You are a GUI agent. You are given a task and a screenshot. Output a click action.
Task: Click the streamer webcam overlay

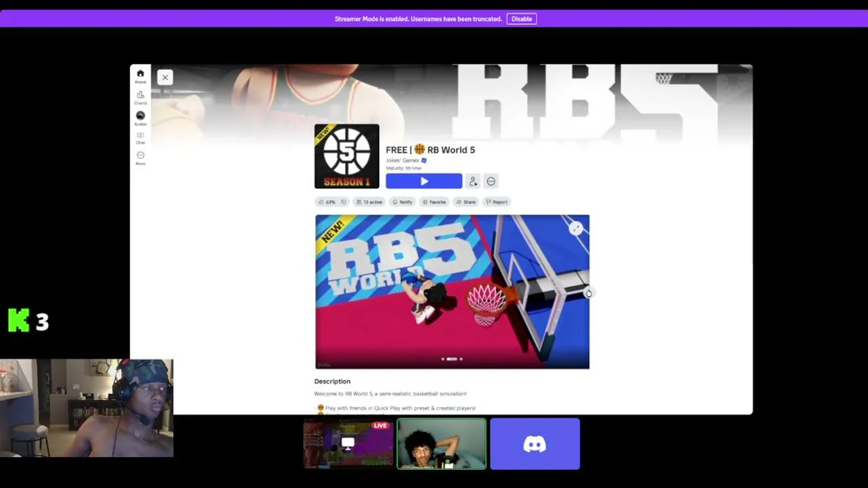(86, 408)
